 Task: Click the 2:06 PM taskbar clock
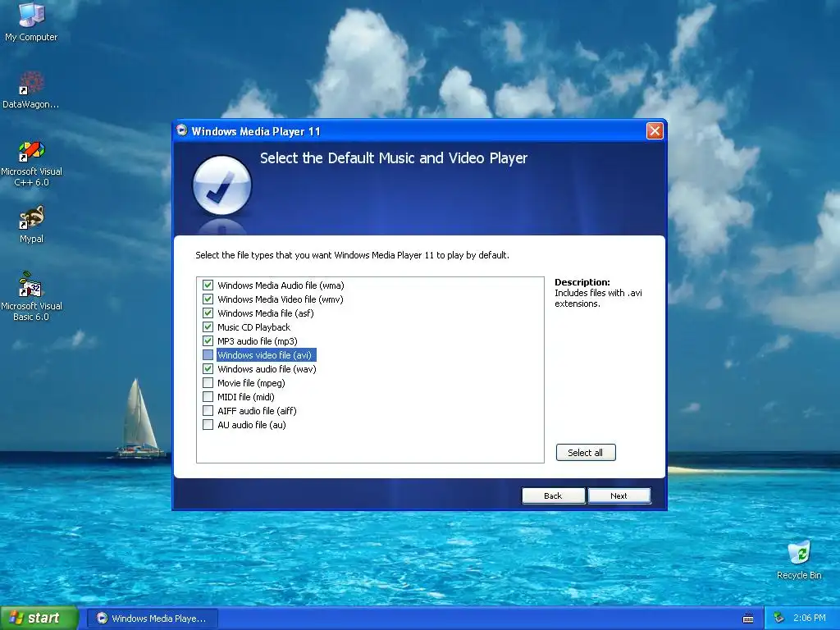point(809,619)
